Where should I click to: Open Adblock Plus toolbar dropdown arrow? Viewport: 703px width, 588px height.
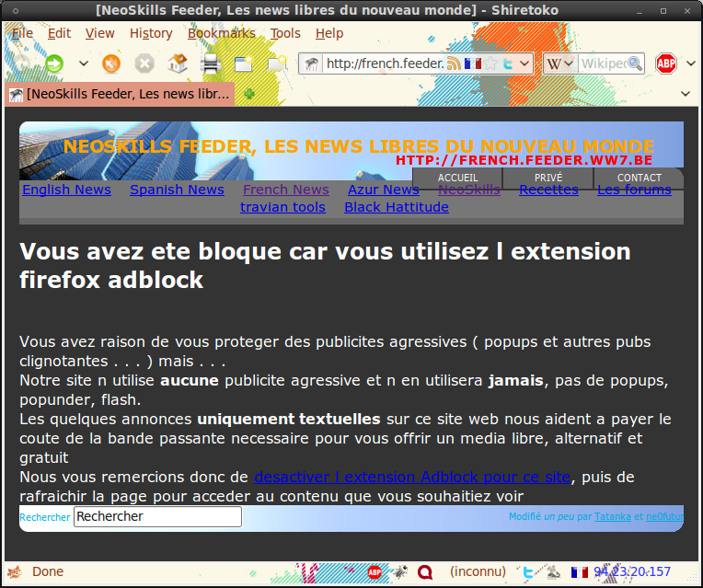(x=691, y=63)
